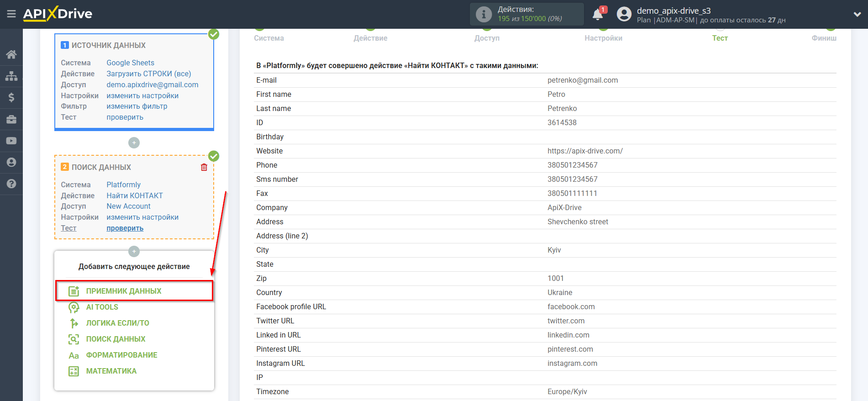Screen dimensions: 868x401
Task: Click the ID value 3614538
Action: [x=562, y=122]
